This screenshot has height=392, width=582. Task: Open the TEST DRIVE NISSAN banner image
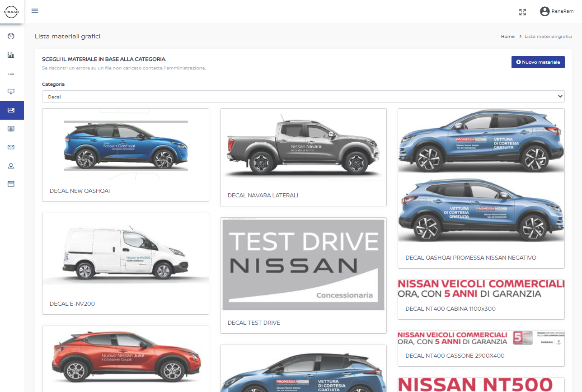pos(303,265)
